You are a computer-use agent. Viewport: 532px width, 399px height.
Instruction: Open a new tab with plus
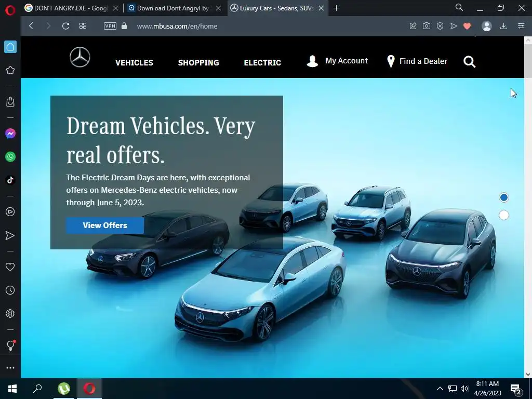pyautogui.click(x=336, y=8)
